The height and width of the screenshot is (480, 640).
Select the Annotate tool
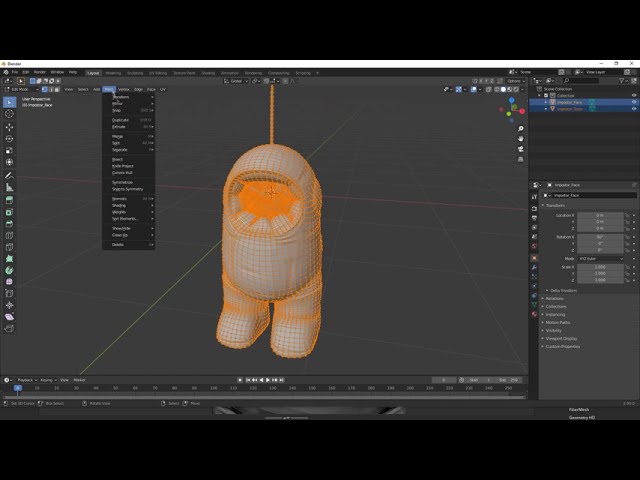tap(9, 176)
